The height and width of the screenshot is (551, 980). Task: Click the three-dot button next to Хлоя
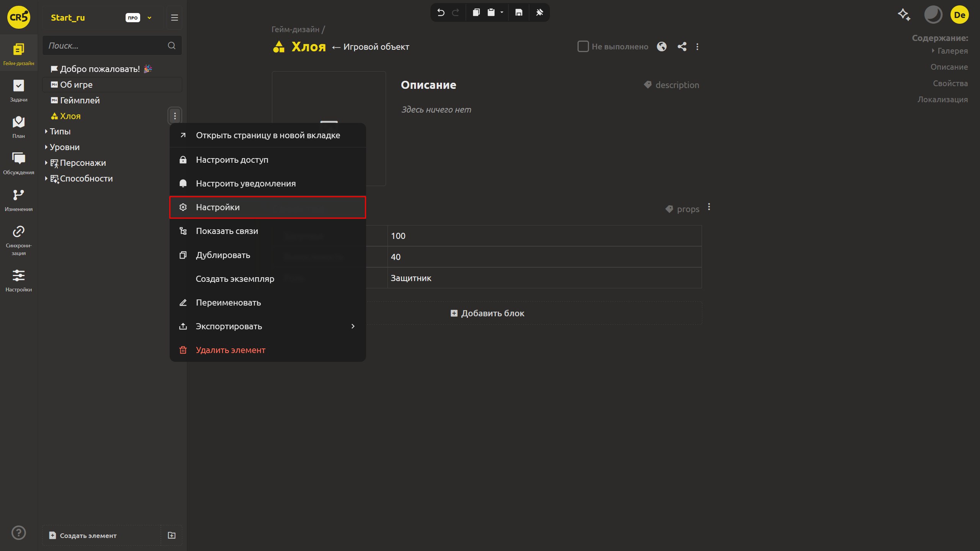(175, 116)
